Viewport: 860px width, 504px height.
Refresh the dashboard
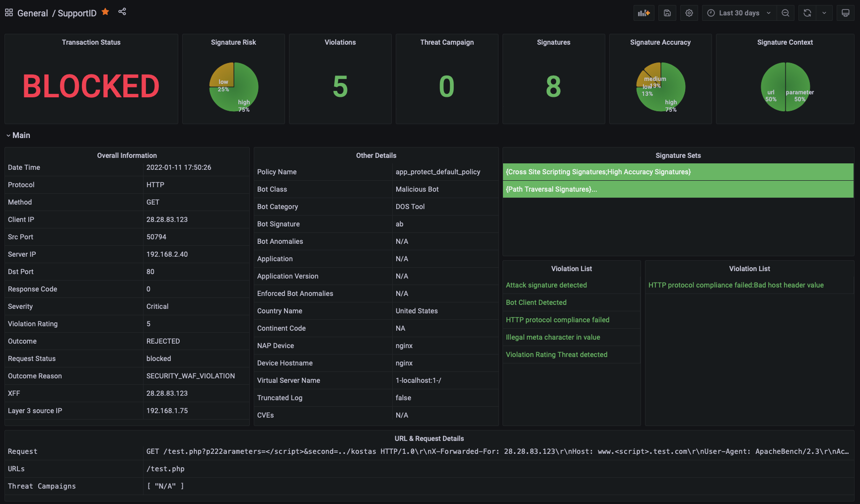[x=807, y=13]
